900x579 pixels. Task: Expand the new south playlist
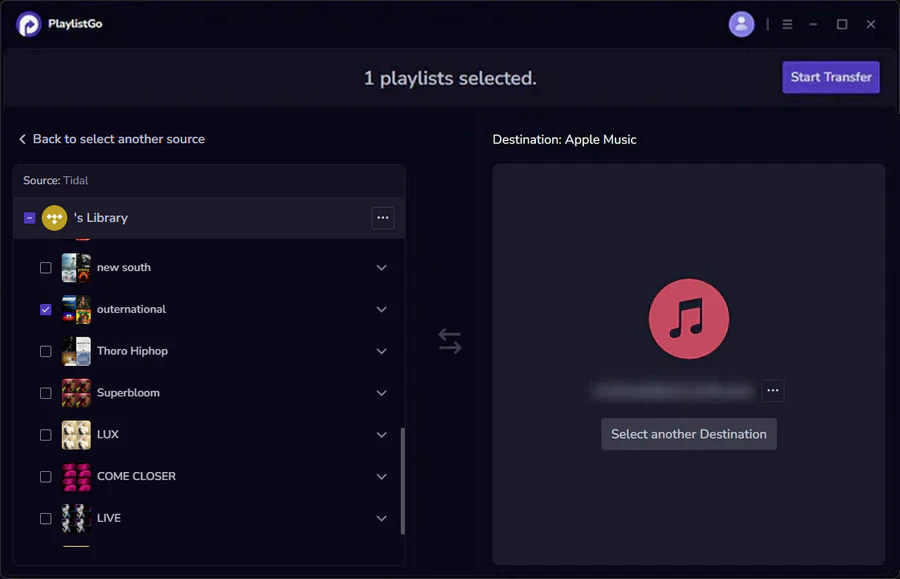coord(381,268)
